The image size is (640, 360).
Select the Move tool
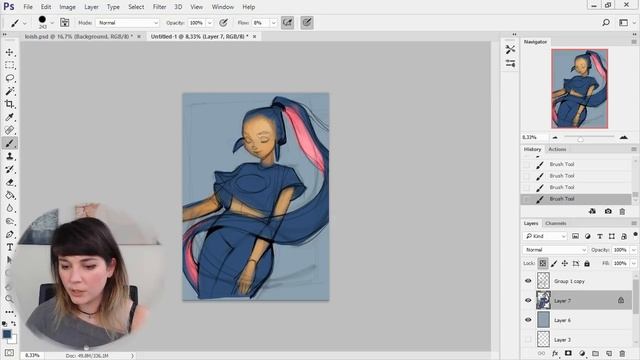[x=9, y=52]
